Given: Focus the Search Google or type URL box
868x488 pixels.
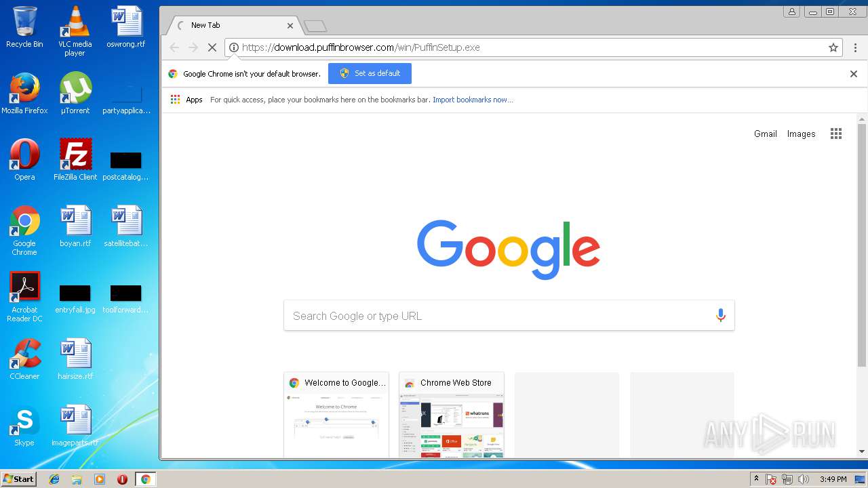Looking at the screenshot, I should pos(509,315).
